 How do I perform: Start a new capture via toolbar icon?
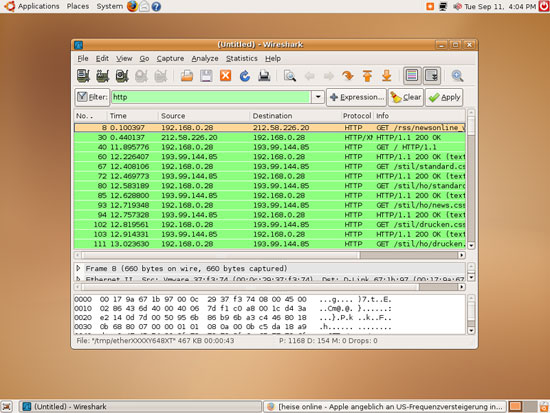click(x=122, y=76)
